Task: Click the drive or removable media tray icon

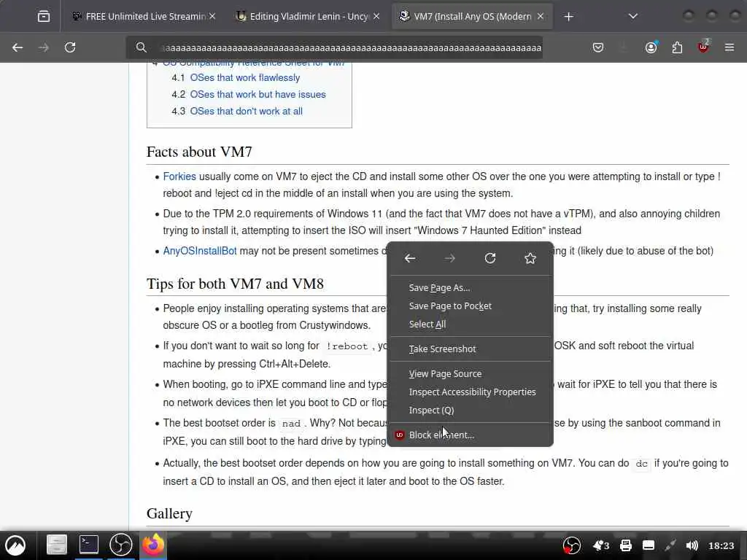Action: (x=649, y=545)
